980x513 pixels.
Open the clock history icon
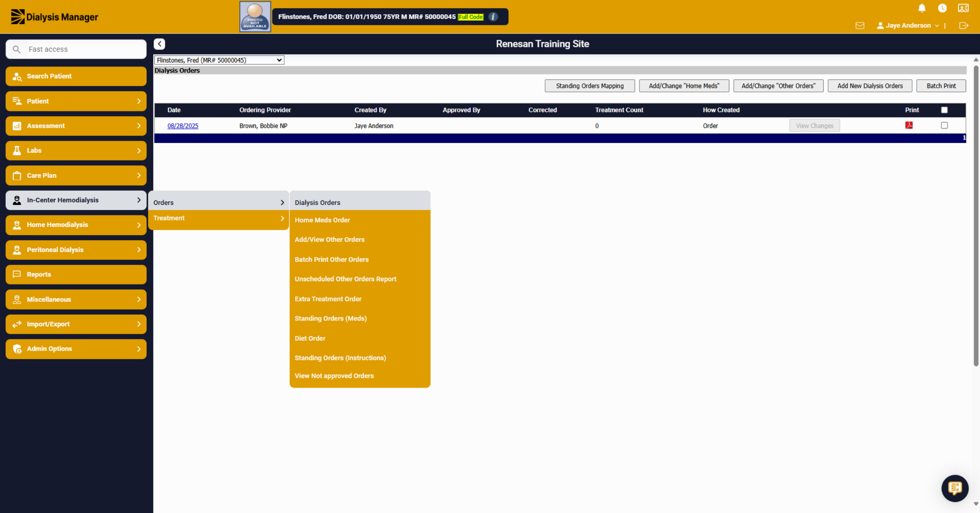[942, 8]
